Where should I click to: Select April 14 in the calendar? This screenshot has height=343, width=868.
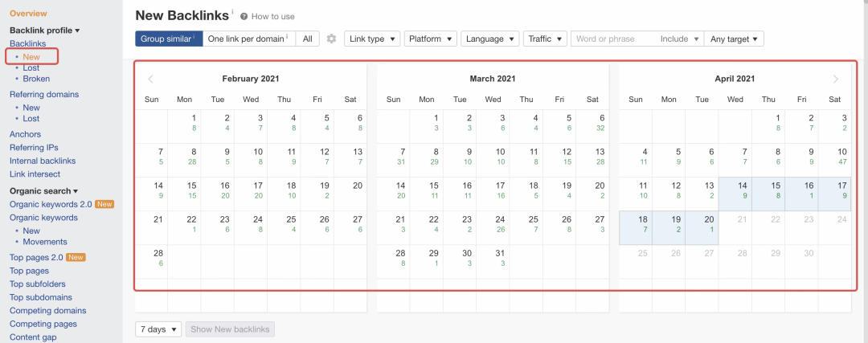point(735,194)
